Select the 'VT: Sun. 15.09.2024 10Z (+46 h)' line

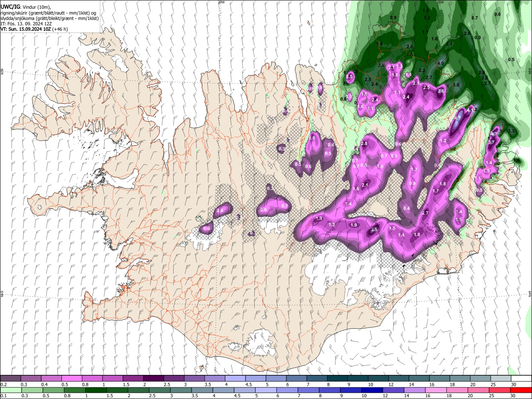coord(34,29)
